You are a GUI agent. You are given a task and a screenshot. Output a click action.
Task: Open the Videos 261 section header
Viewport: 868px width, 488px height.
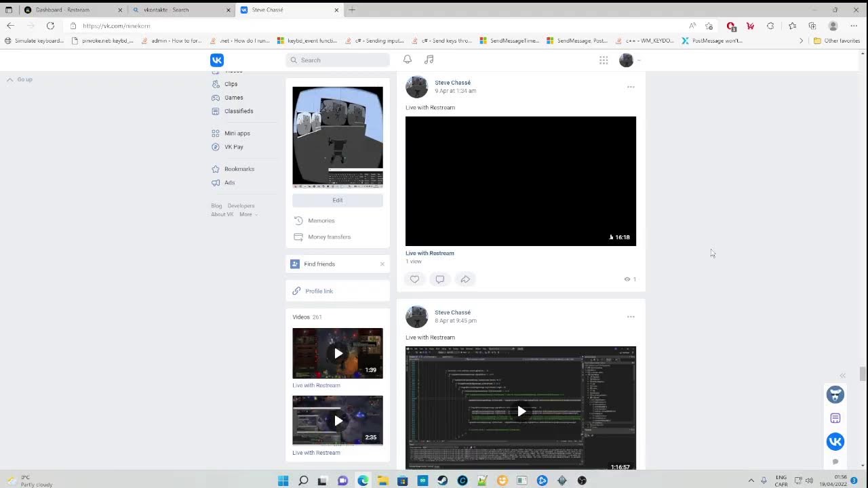coord(307,317)
